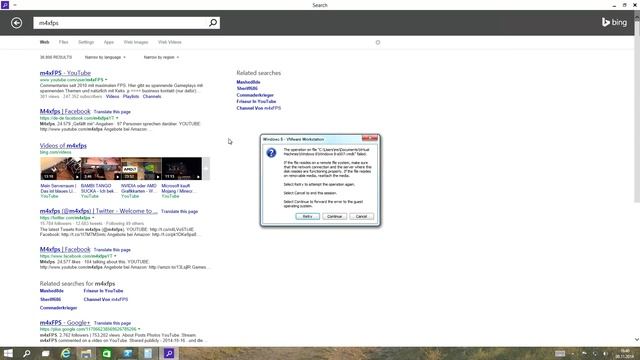Launch Internet Explorer from taskbar
The width and height of the screenshot is (640, 360).
[x=65, y=353]
